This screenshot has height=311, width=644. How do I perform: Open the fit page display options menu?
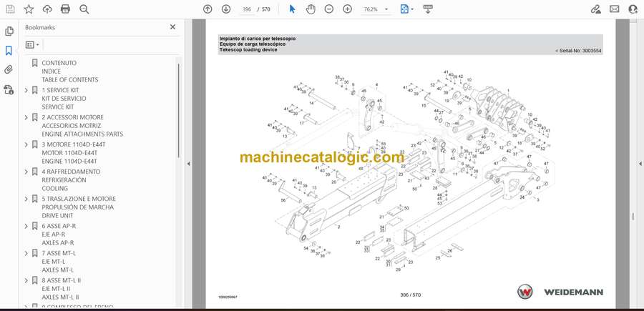406,9
